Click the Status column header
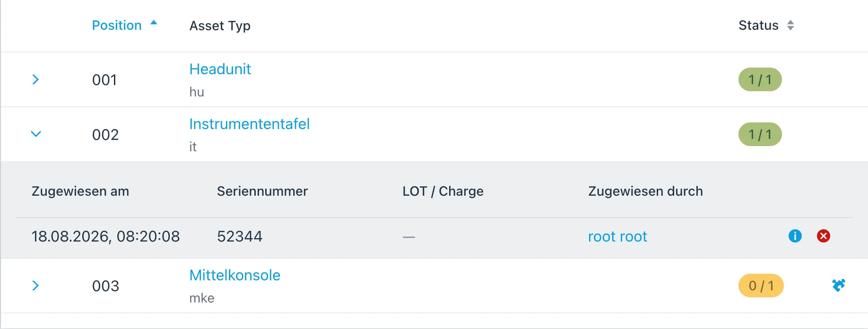The width and height of the screenshot is (868, 329). [758, 25]
